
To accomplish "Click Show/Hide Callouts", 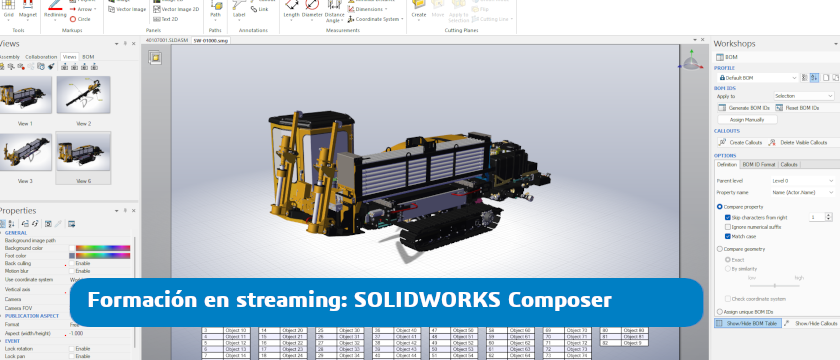I will pos(811,324).
